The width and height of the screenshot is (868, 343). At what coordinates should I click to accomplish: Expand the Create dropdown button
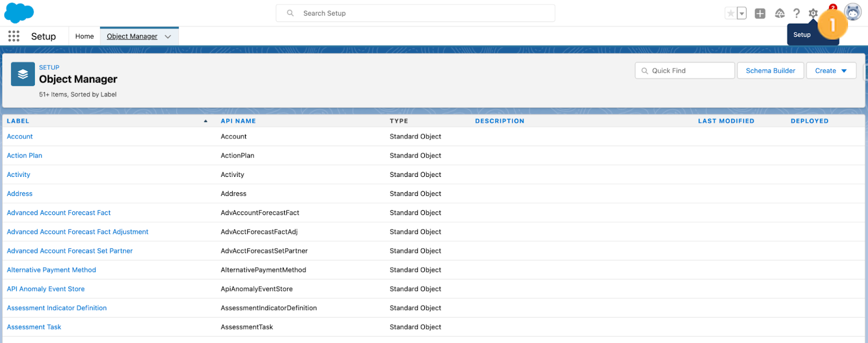831,71
